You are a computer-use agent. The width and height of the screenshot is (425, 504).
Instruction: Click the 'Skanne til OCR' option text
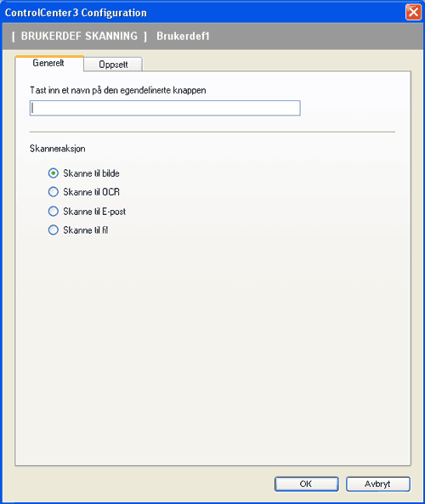91,192
